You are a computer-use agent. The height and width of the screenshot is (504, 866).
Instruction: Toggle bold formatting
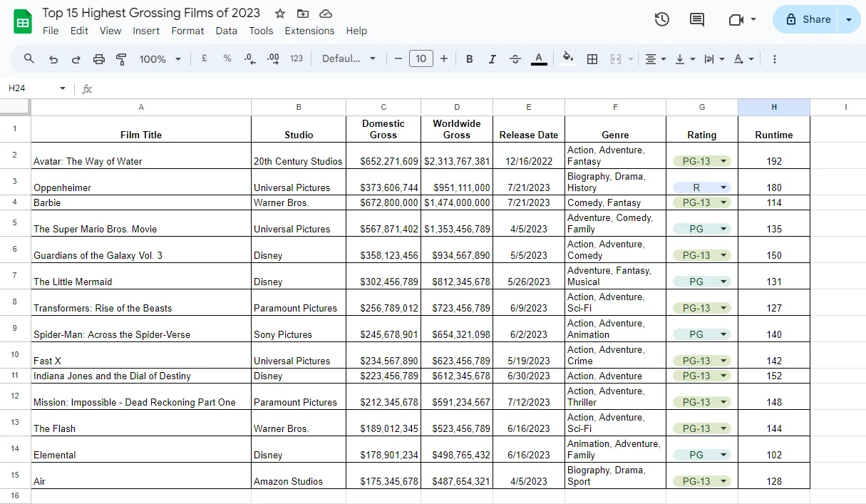[469, 58]
